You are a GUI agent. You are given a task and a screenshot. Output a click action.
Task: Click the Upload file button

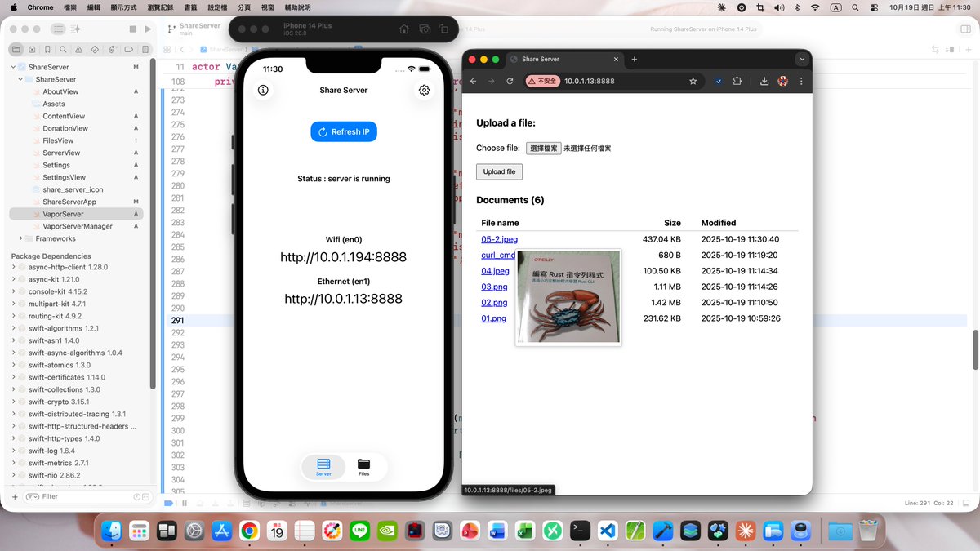tap(499, 172)
